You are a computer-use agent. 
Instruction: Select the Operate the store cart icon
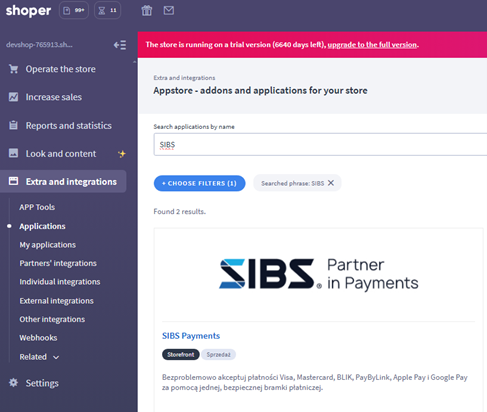(14, 69)
